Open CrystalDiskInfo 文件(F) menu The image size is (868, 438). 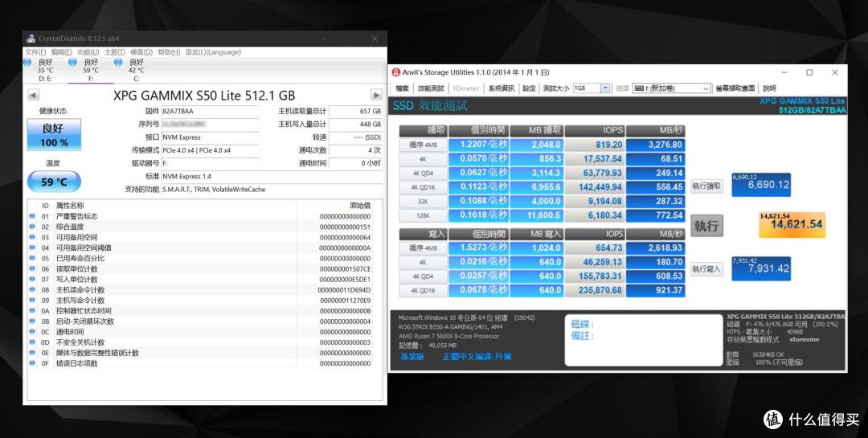(35, 52)
